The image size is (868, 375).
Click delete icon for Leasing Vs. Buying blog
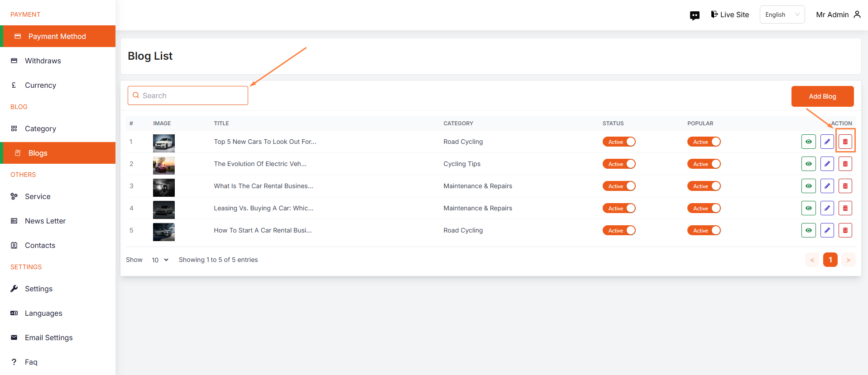click(845, 208)
